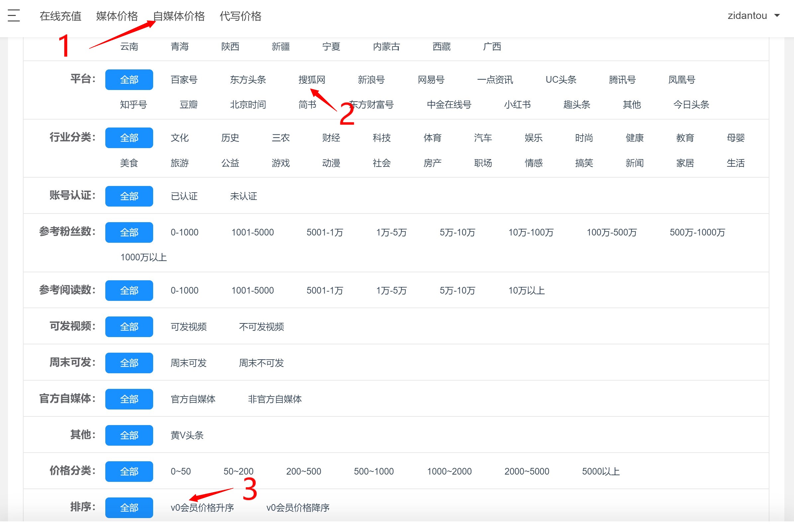Image resolution: width=794 pixels, height=532 pixels.
Task: Choose the 母婴 industry category
Action: (x=736, y=138)
